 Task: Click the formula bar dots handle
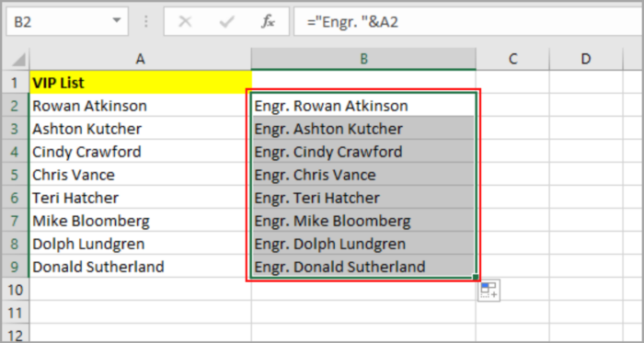tap(146, 22)
